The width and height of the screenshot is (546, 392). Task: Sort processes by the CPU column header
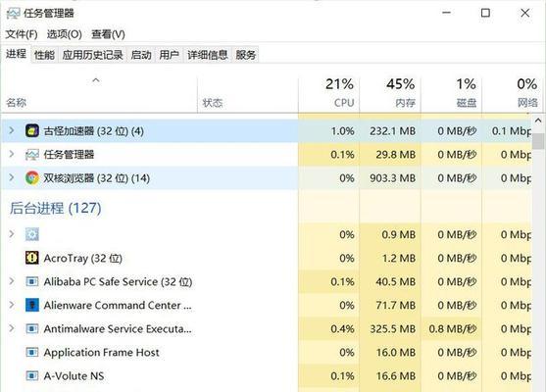click(329, 93)
